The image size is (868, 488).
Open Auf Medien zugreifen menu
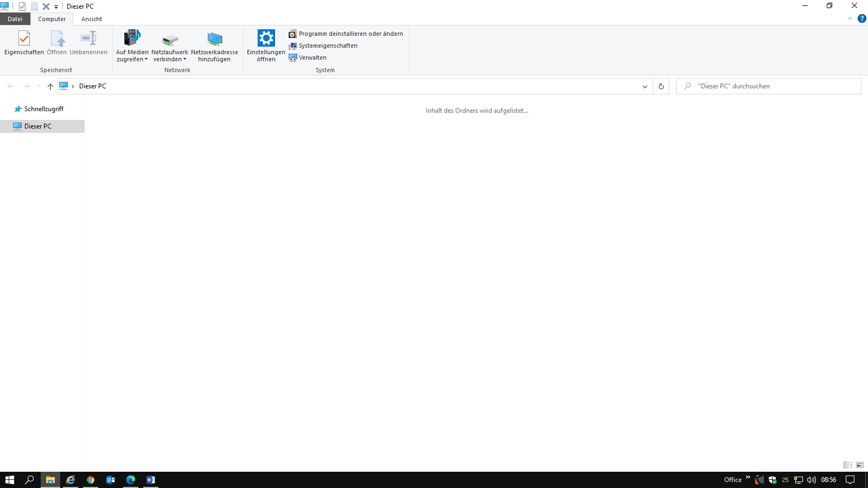tap(132, 46)
